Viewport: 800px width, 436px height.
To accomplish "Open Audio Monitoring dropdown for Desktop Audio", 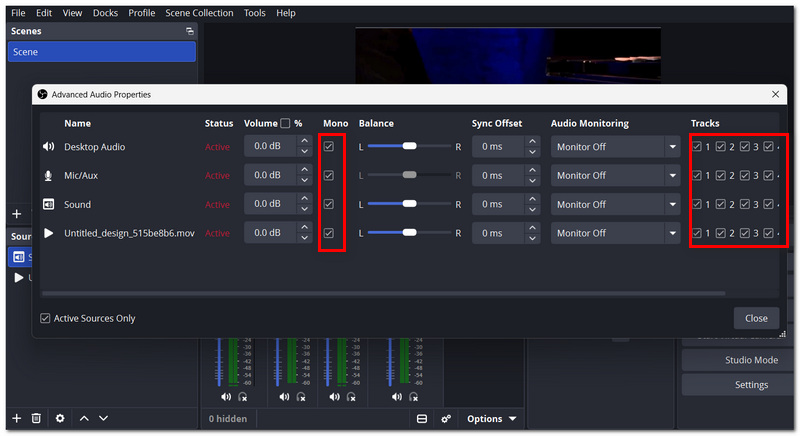I will 615,147.
